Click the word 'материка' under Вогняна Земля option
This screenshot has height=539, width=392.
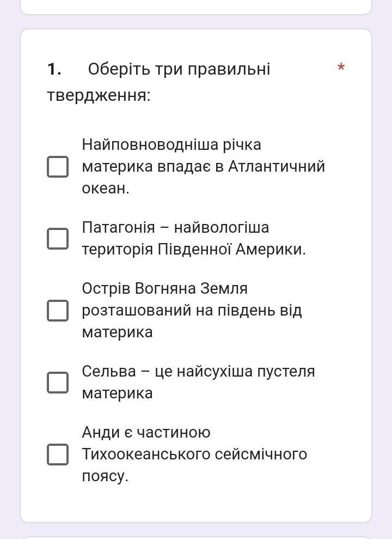point(117,332)
